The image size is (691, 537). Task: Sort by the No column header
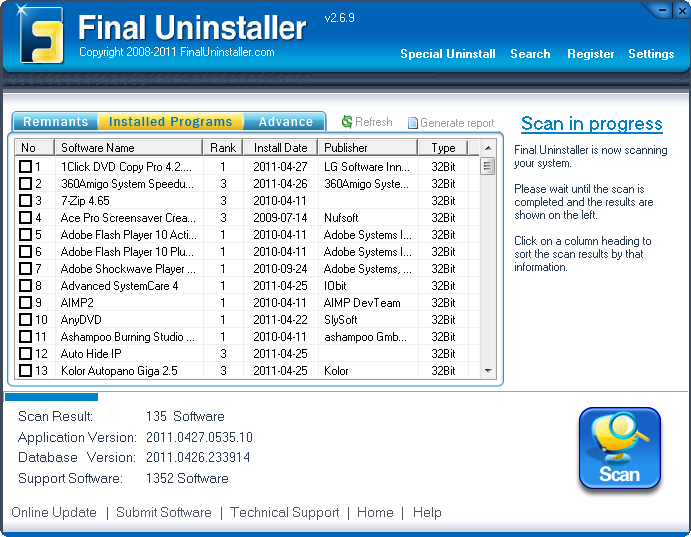[x=34, y=148]
